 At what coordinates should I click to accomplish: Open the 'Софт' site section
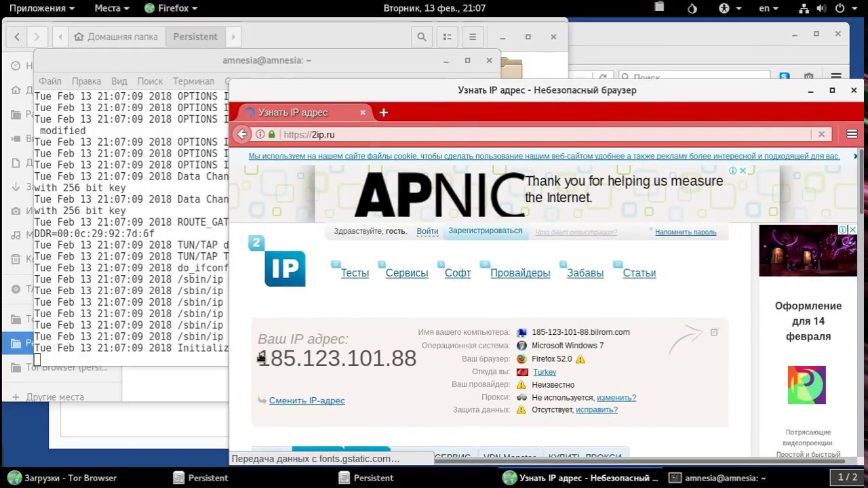click(458, 273)
